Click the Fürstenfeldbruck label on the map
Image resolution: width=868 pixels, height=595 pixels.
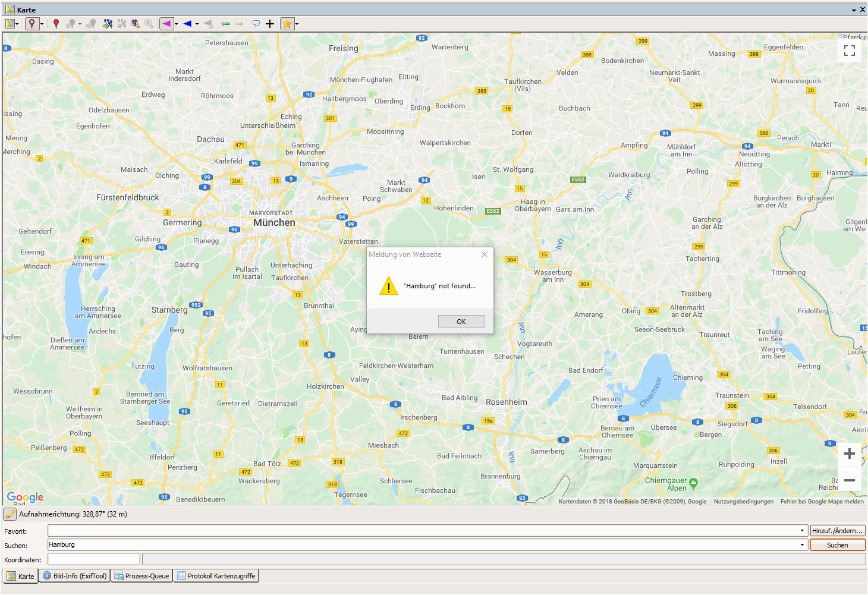point(128,197)
